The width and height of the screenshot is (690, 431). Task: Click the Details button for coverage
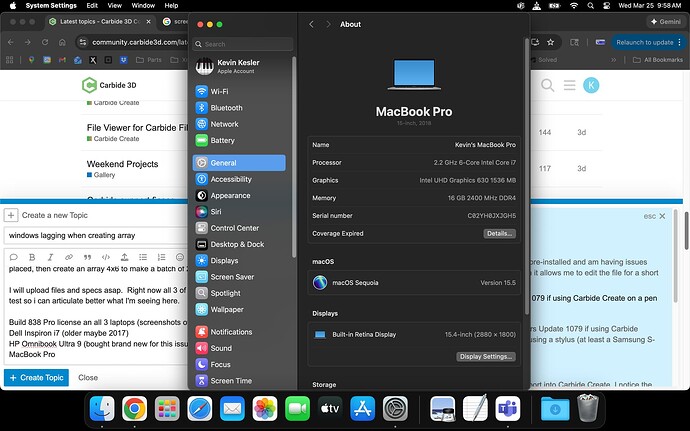tap(499, 233)
